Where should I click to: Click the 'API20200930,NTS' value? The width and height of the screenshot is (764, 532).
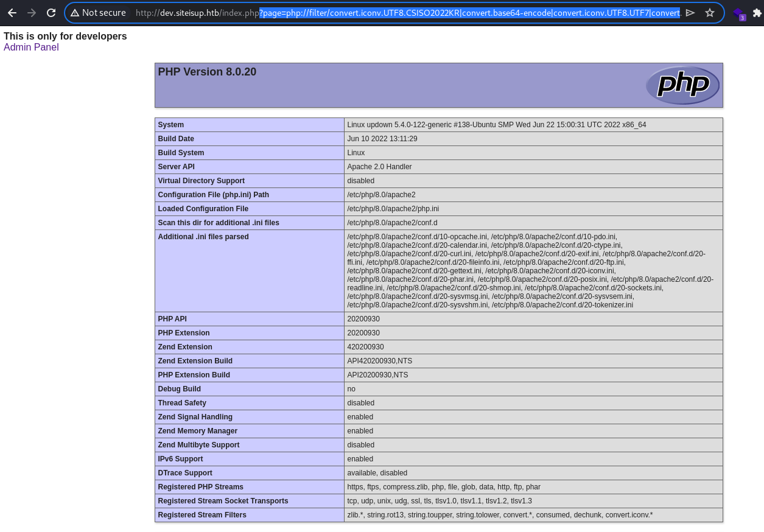377,375
